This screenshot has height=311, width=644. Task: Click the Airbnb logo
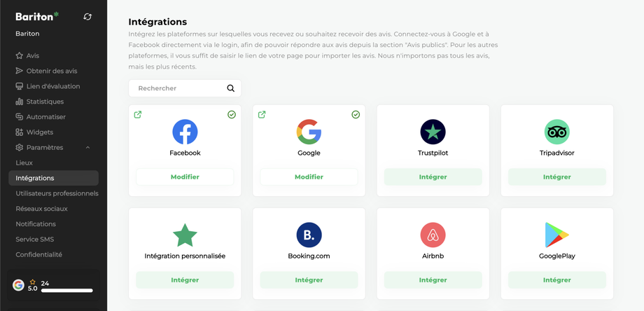433,235
